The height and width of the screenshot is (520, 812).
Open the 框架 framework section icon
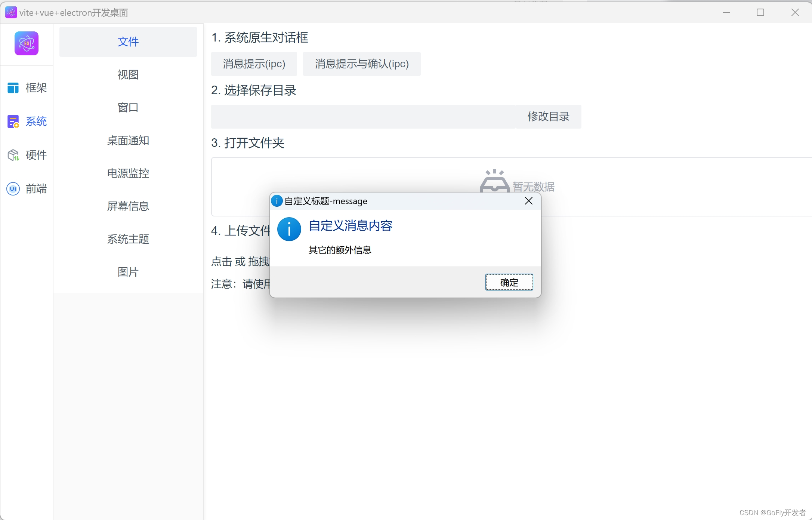tap(13, 88)
